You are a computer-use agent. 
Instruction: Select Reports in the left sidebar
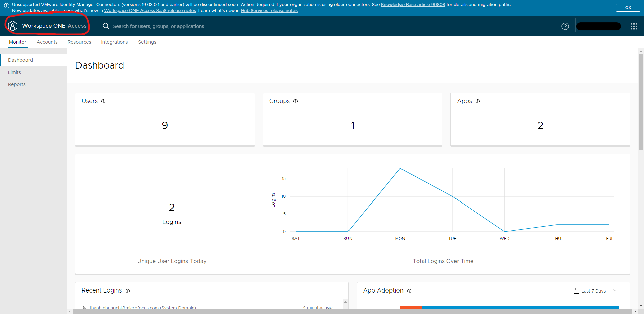17,84
